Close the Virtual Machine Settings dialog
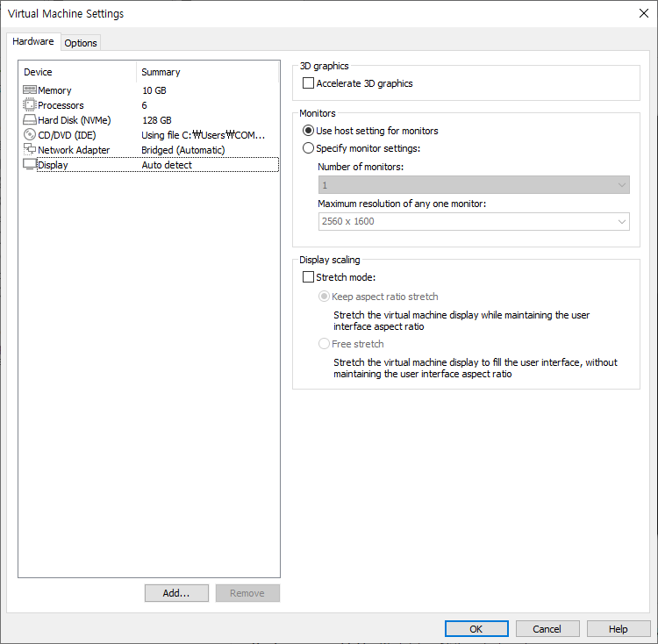 [644, 13]
